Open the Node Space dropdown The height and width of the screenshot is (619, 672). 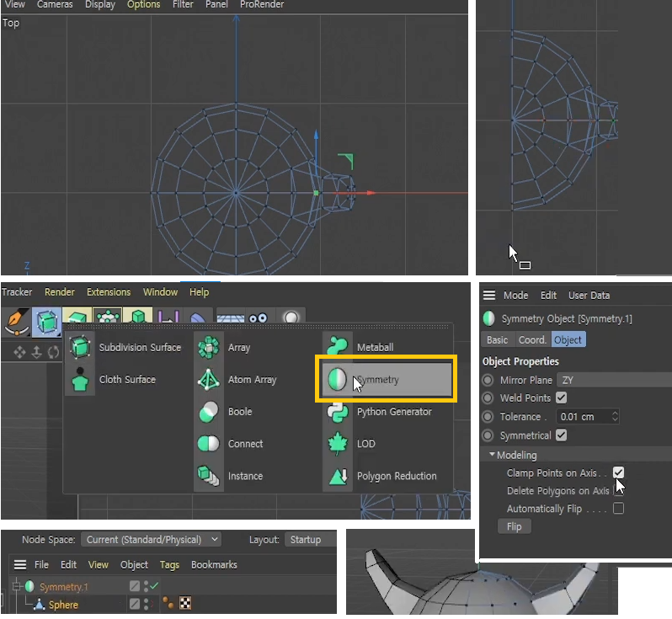(x=152, y=539)
